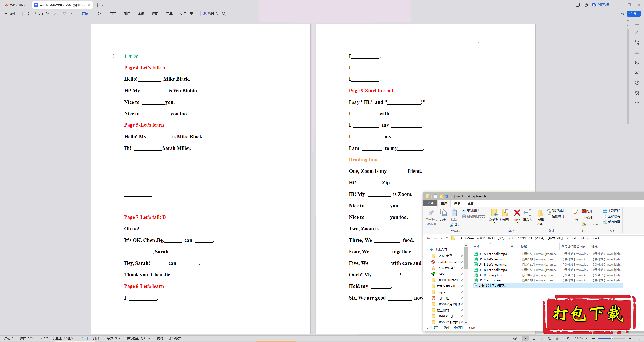Switch to page layout view in the status bar
The image size is (644, 342).
(x=526, y=338)
